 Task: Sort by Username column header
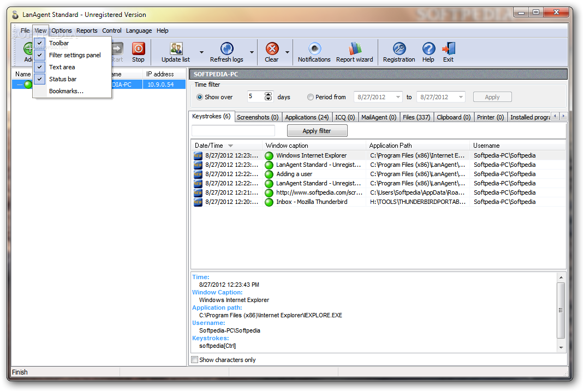[518, 146]
